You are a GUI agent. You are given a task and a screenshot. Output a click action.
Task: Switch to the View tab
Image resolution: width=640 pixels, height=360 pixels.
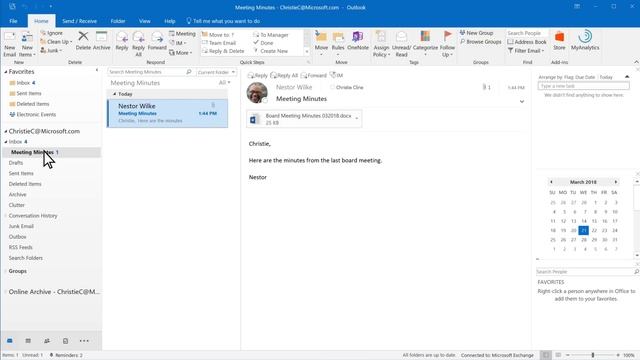point(144,21)
